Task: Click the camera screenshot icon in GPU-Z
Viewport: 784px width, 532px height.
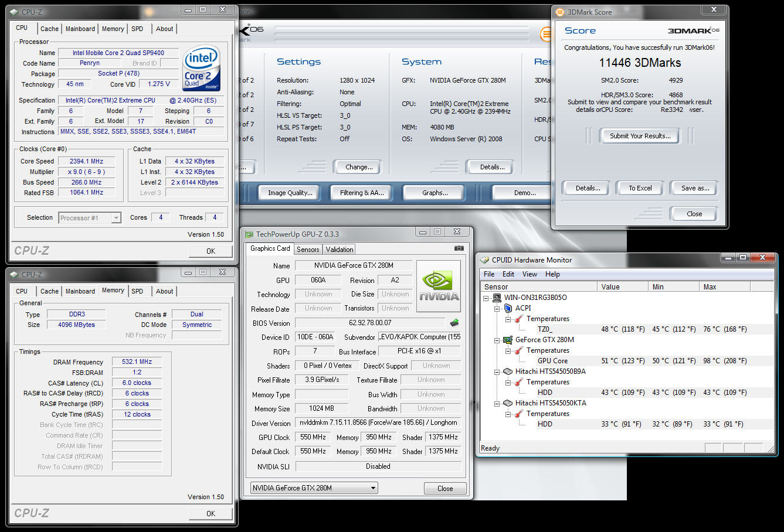Action: click(x=459, y=248)
